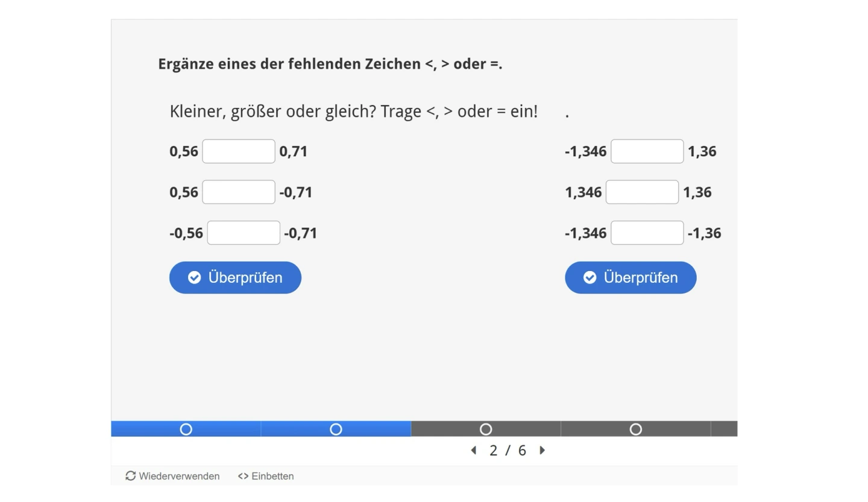This screenshot has width=868, height=502.
Task: Jump to third slide progress circle
Action: (x=486, y=429)
